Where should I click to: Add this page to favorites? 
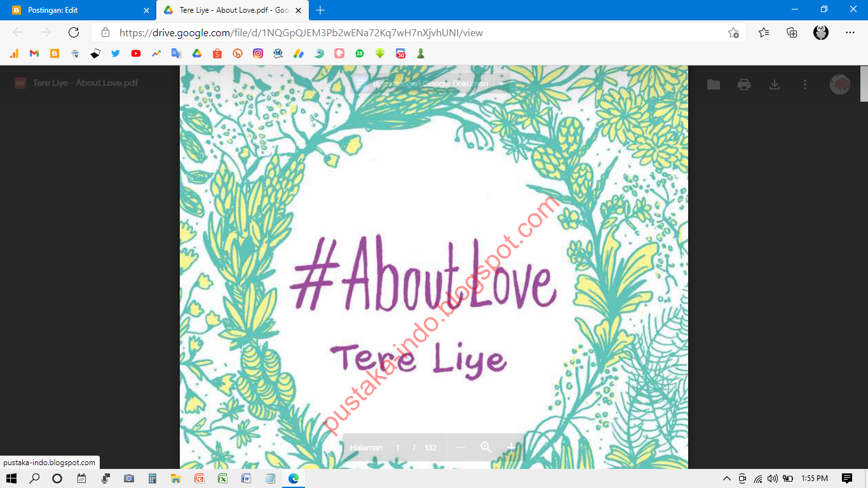733,32
